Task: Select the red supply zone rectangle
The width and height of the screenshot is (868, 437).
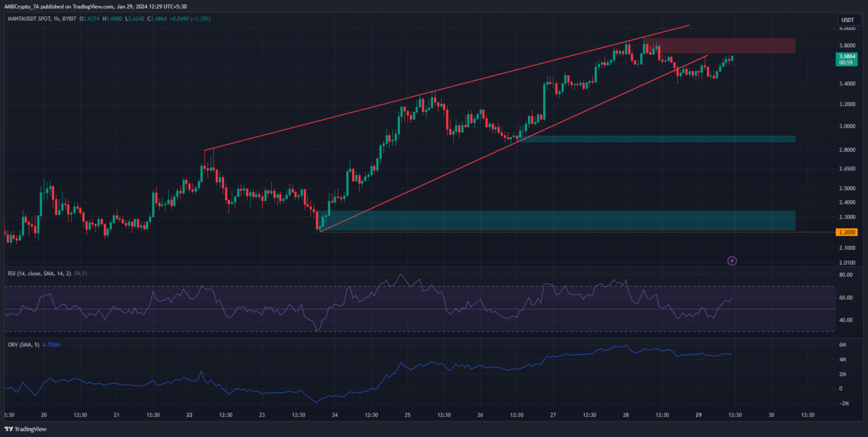Action: 726,46
